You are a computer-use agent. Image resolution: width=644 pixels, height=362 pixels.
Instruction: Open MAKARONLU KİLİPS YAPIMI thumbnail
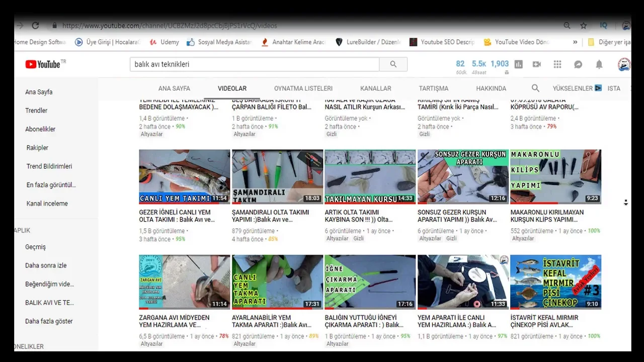tap(555, 176)
